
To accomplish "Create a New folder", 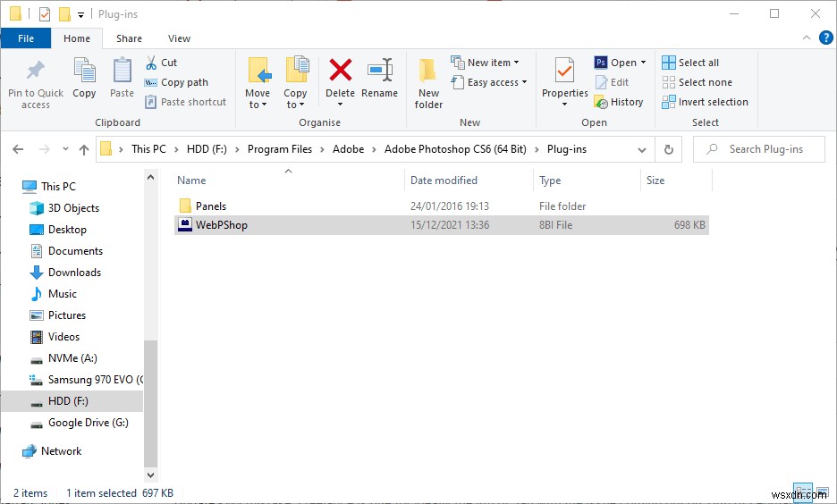I will (428, 84).
